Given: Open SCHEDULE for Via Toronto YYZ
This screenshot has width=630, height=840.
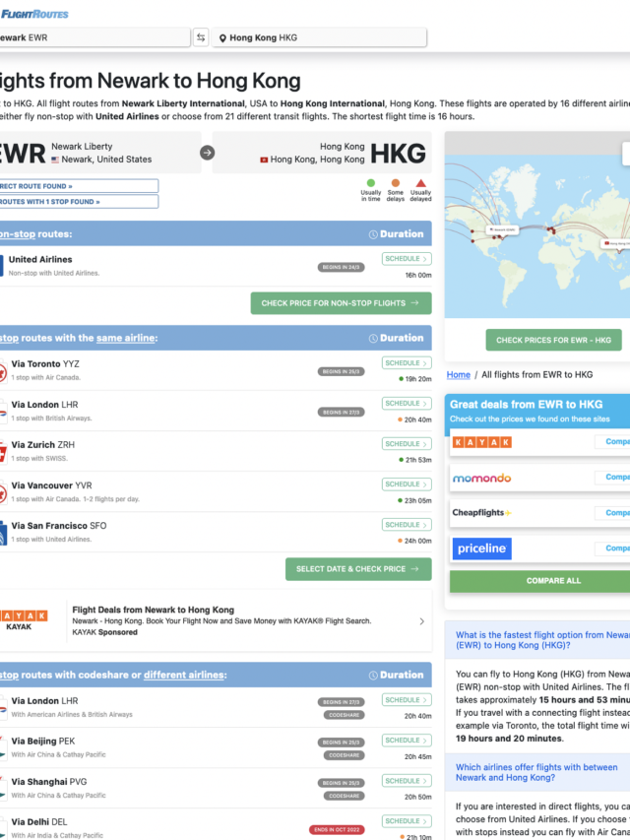Looking at the screenshot, I should point(407,362).
